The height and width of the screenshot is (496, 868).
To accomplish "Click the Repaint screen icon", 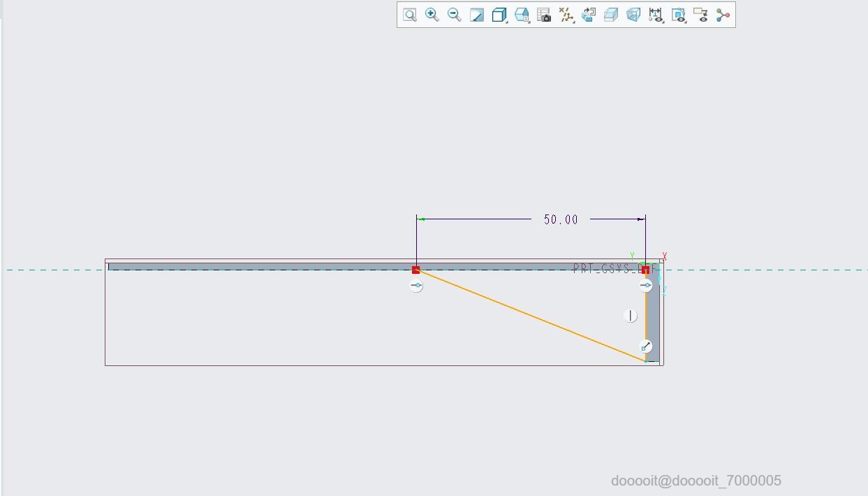I will pos(477,15).
